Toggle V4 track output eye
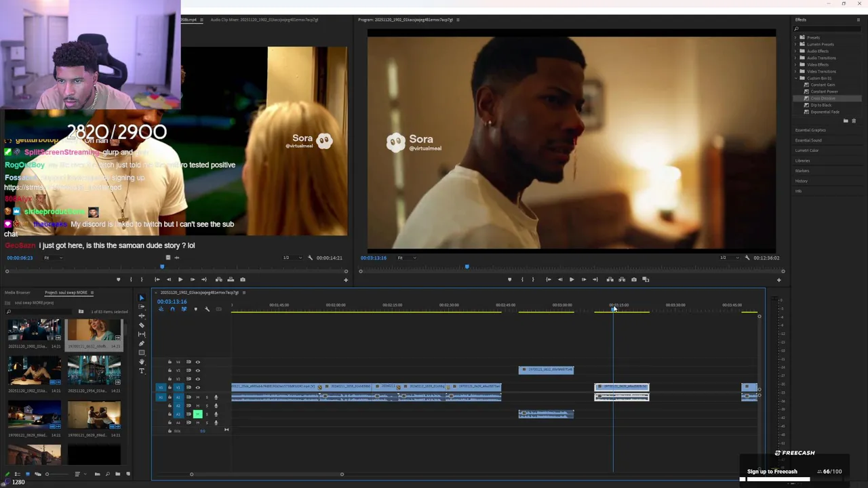This screenshot has width=868, height=488. point(197,362)
